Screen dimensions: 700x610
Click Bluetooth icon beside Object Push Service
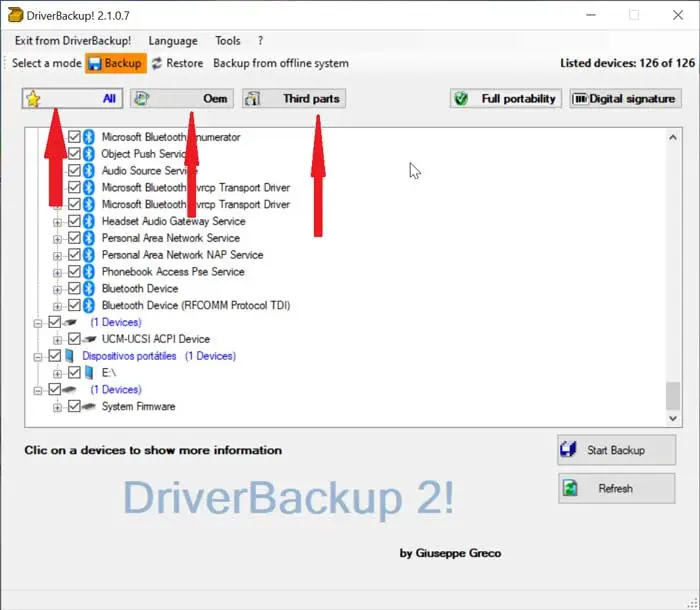89,154
